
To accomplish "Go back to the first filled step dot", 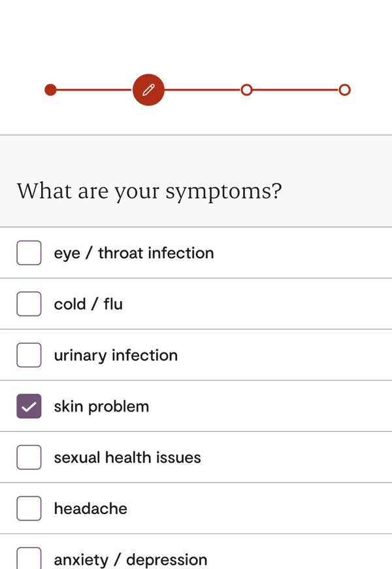I will [50, 89].
